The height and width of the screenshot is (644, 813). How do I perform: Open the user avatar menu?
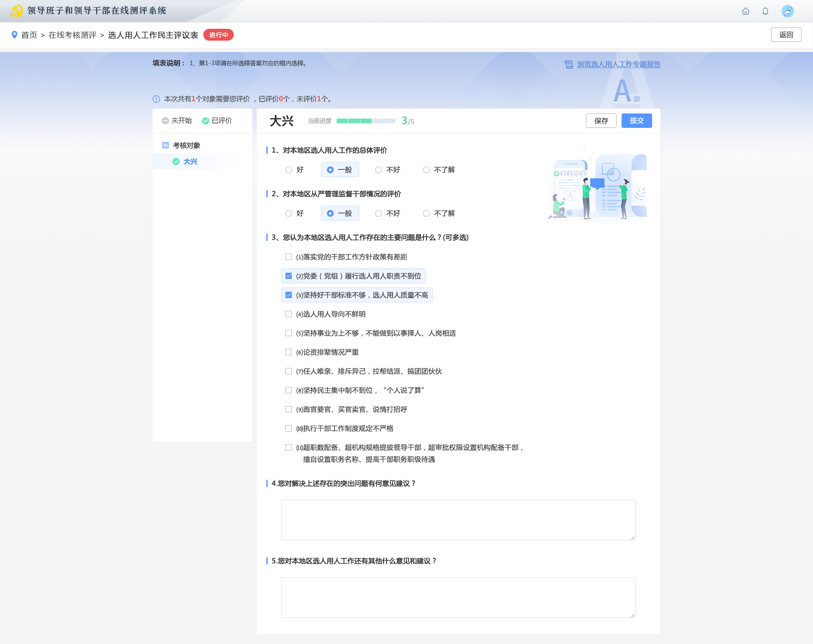(x=788, y=11)
